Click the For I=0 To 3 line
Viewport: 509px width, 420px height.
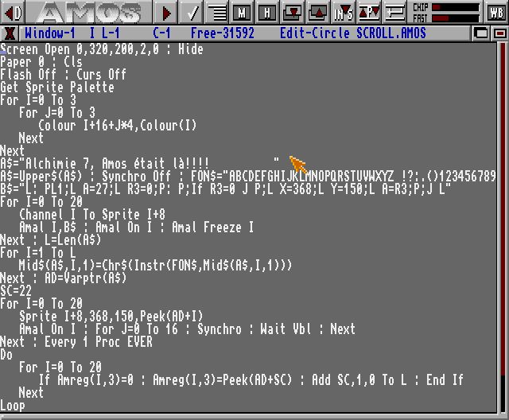tap(38, 100)
